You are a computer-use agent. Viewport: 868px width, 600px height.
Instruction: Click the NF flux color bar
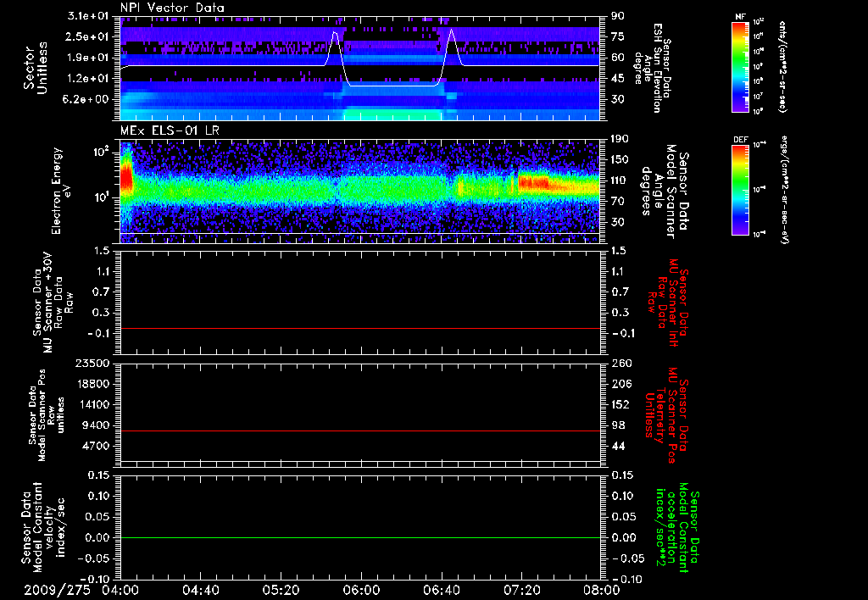(x=741, y=66)
